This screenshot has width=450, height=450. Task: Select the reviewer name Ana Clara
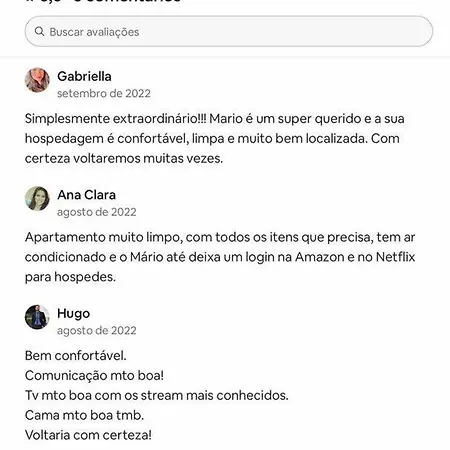point(86,195)
